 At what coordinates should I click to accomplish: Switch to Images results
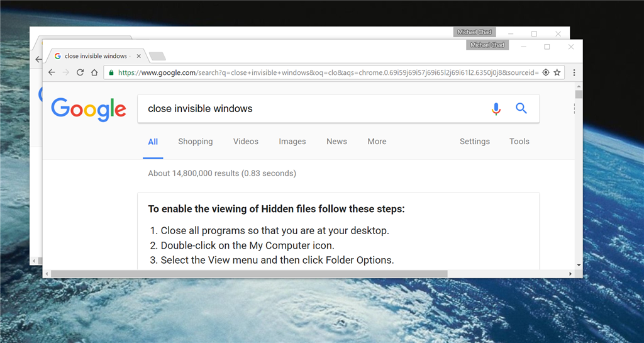tap(292, 142)
